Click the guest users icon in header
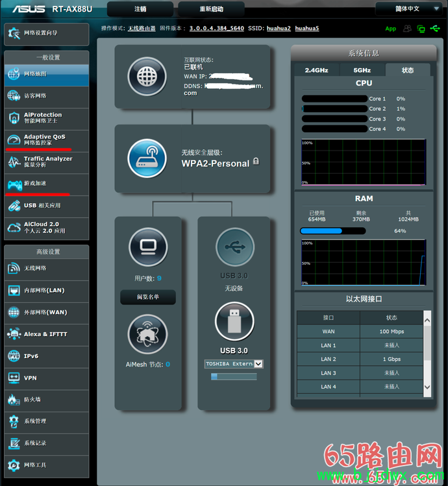The width and height of the screenshot is (448, 486). pyautogui.click(x=407, y=29)
